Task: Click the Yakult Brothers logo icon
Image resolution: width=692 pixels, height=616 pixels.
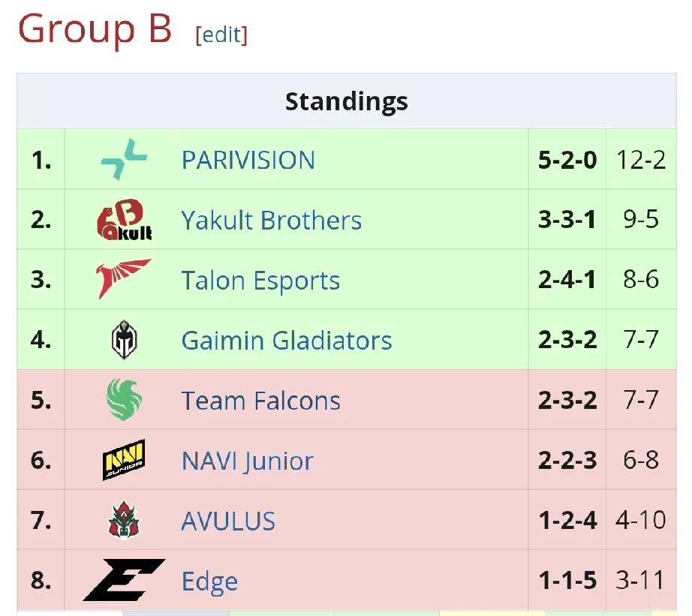Action: (125, 219)
